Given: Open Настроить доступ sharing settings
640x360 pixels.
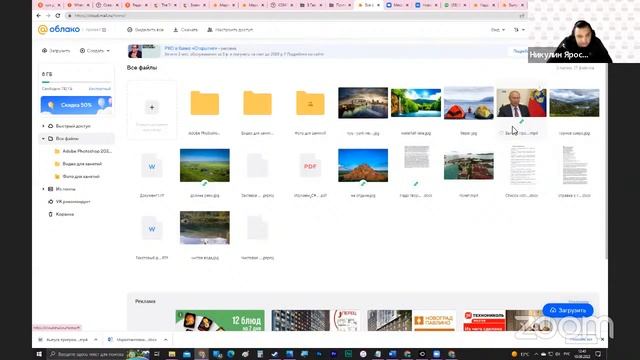Looking at the screenshot, I should click(230, 30).
